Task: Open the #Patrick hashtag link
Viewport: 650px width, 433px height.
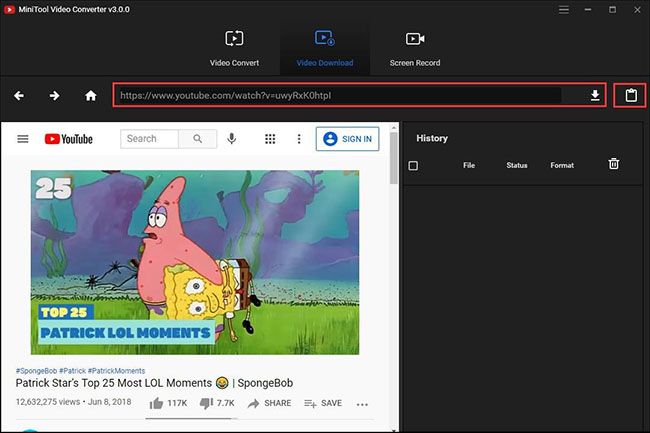Action: (72, 371)
